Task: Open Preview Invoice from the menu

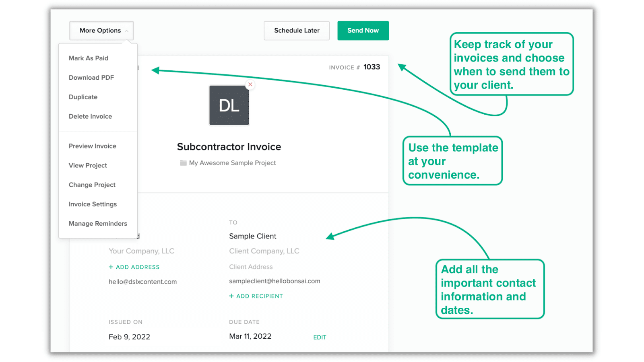Action: 92,146
